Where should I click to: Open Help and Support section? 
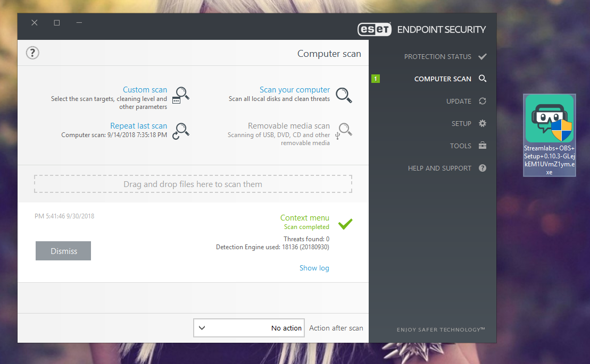point(439,168)
